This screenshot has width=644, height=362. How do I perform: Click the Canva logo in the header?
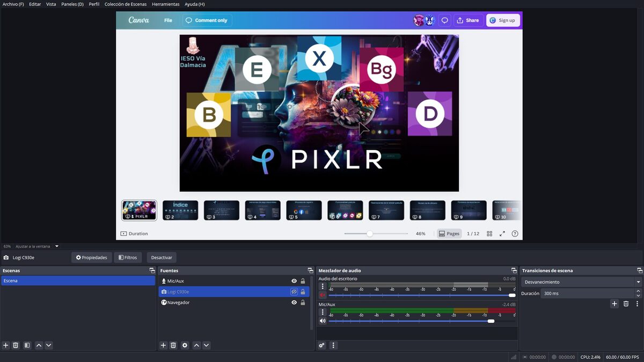(x=138, y=20)
